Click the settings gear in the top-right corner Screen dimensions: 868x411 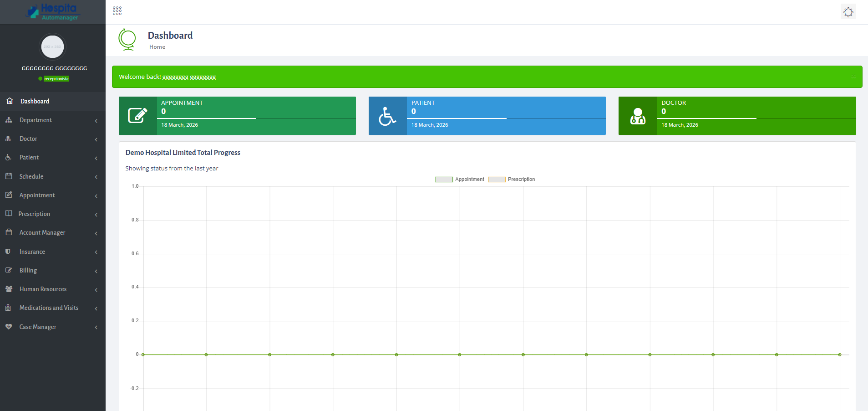pyautogui.click(x=848, y=12)
